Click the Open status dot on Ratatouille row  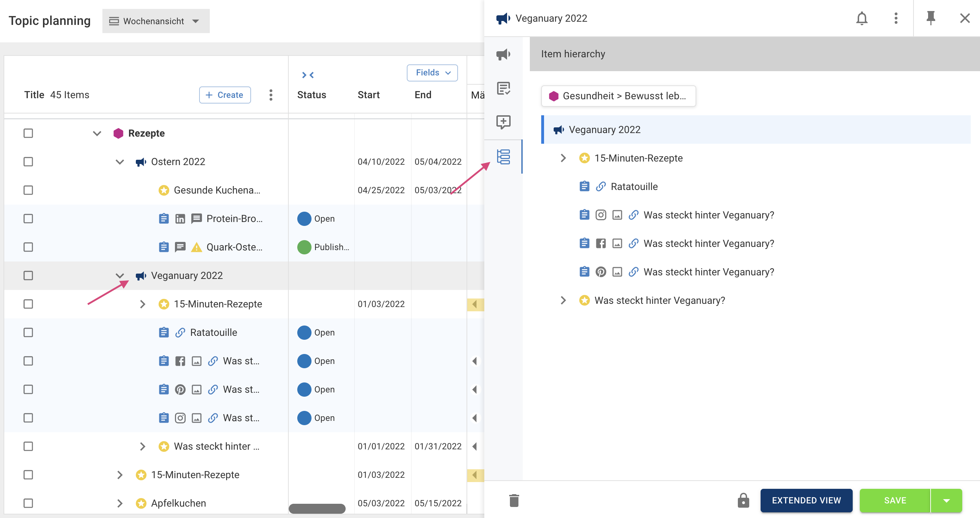(x=304, y=333)
